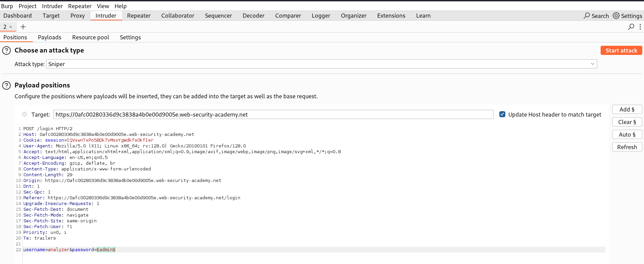Click the Refresh button
644x264 pixels.
627,147
